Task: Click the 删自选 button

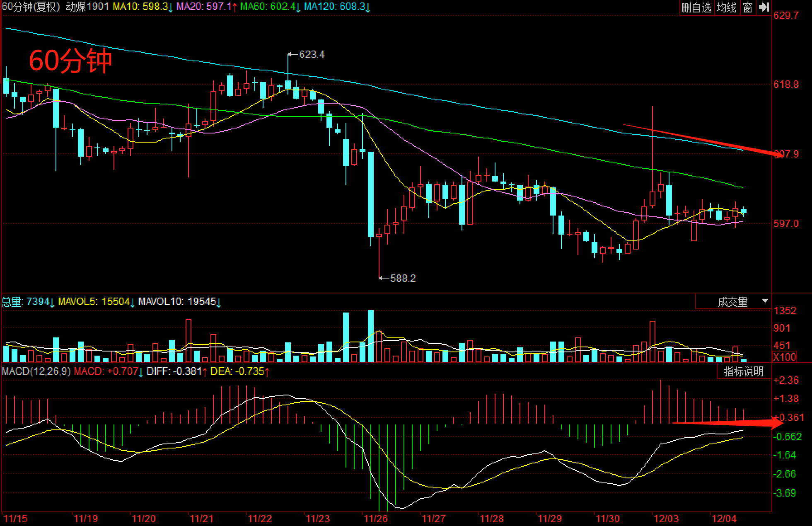Action: [x=696, y=7]
